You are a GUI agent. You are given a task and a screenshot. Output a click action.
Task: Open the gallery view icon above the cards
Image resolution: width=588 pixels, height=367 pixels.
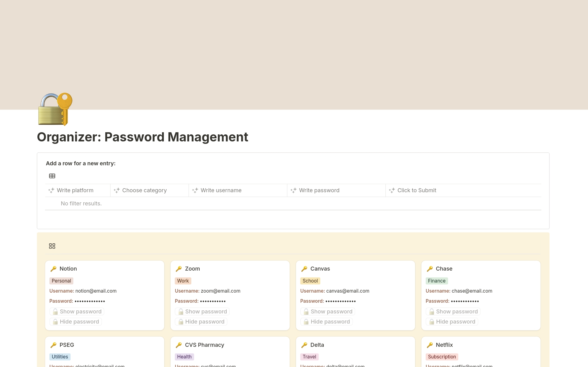click(x=52, y=246)
